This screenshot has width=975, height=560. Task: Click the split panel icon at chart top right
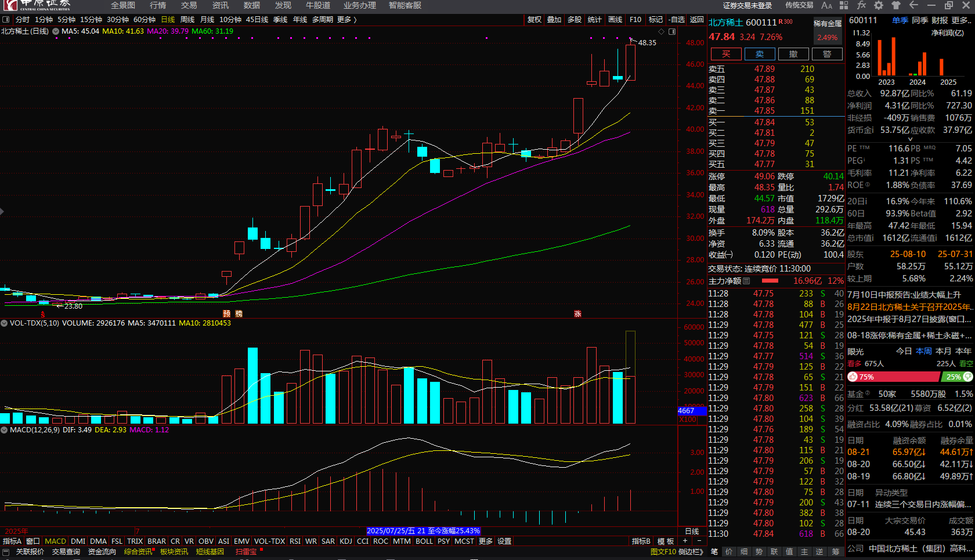click(672, 31)
